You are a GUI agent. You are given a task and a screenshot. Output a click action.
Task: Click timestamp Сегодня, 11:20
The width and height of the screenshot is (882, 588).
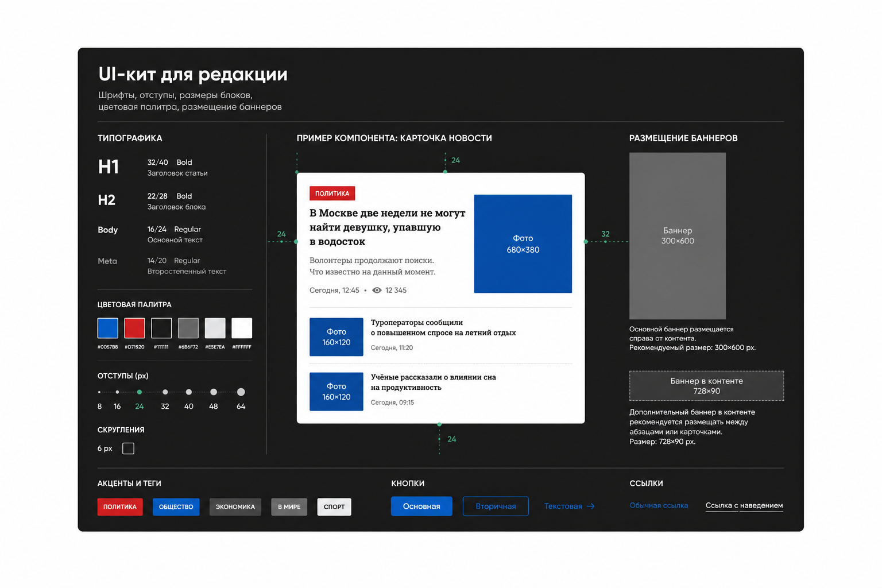coord(392,348)
